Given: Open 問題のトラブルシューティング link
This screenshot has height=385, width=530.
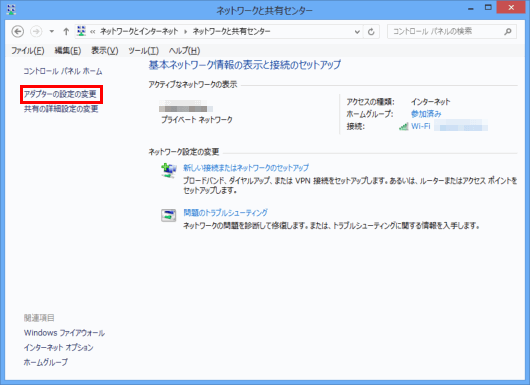Looking at the screenshot, I should (225, 213).
